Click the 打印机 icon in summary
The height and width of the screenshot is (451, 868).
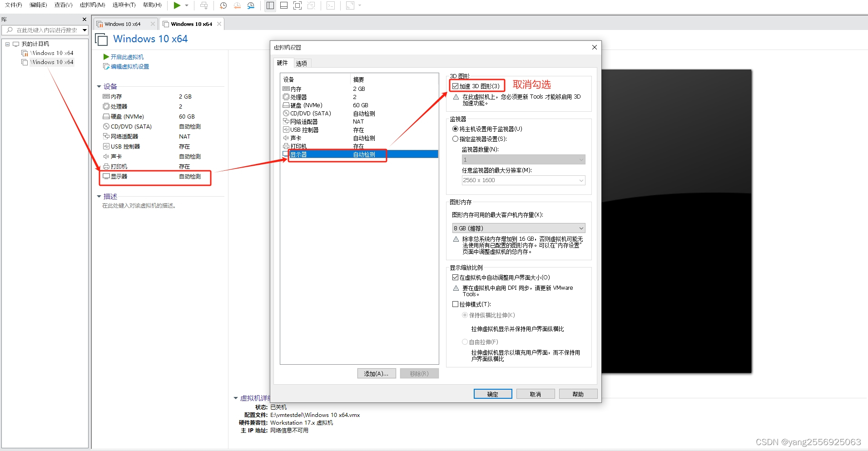pos(106,166)
